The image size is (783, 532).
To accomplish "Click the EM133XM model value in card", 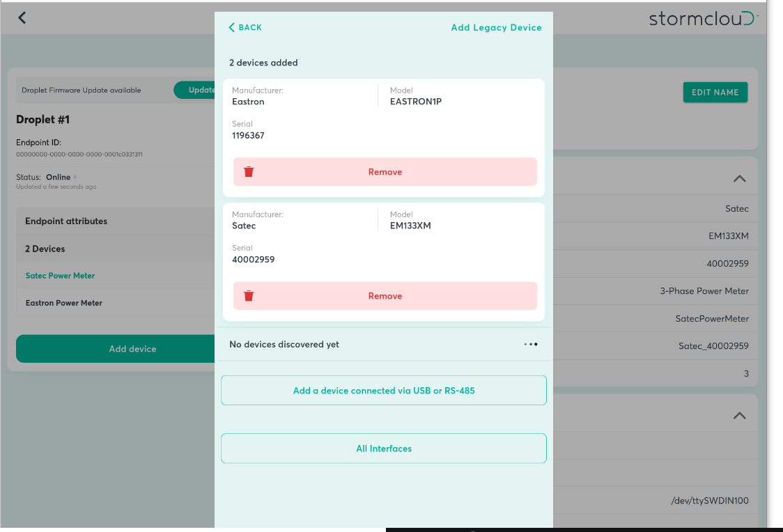I will [410, 226].
